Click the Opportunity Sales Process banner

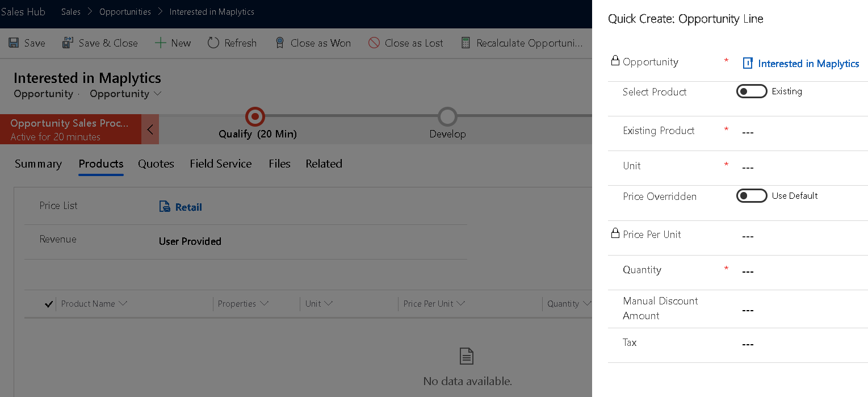[70, 129]
